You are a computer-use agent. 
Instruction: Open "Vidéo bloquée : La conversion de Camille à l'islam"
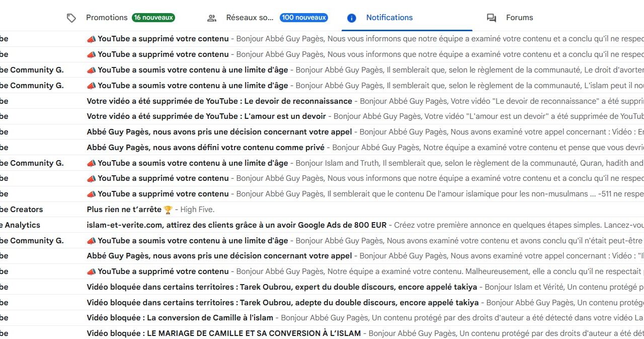coord(322,318)
